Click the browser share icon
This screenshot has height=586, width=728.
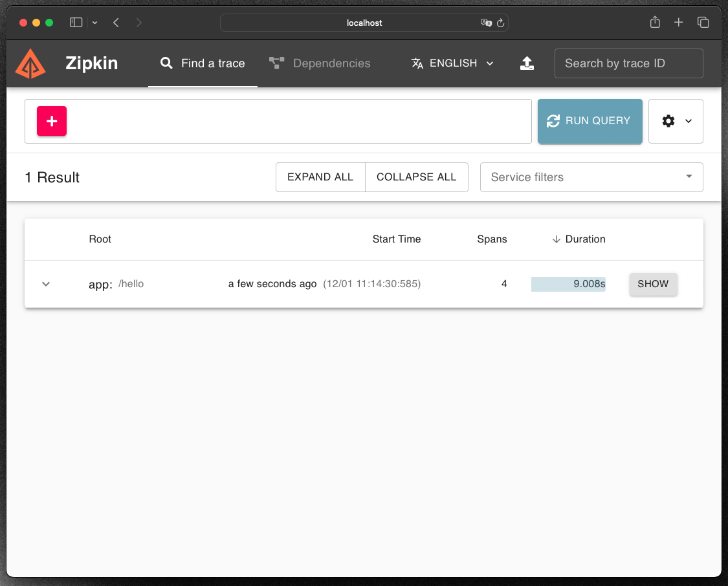pyautogui.click(x=655, y=22)
